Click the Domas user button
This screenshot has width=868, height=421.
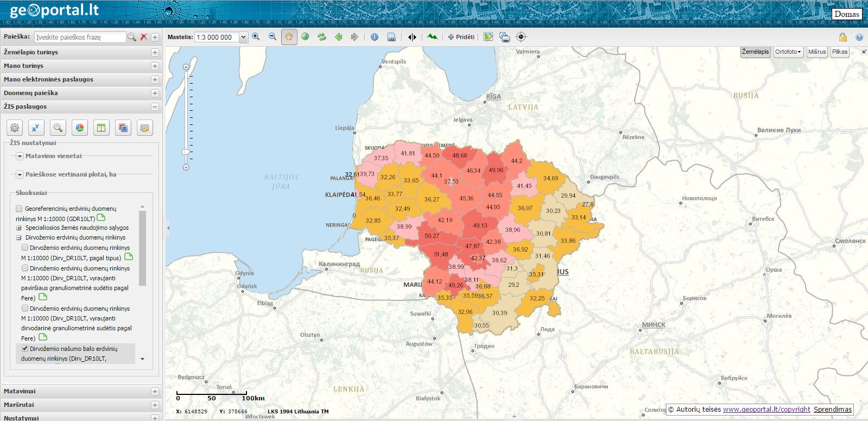coord(846,14)
